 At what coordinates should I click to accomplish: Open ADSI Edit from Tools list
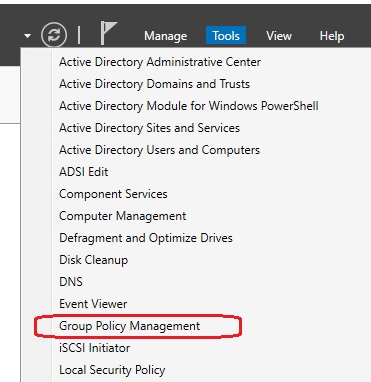84,172
